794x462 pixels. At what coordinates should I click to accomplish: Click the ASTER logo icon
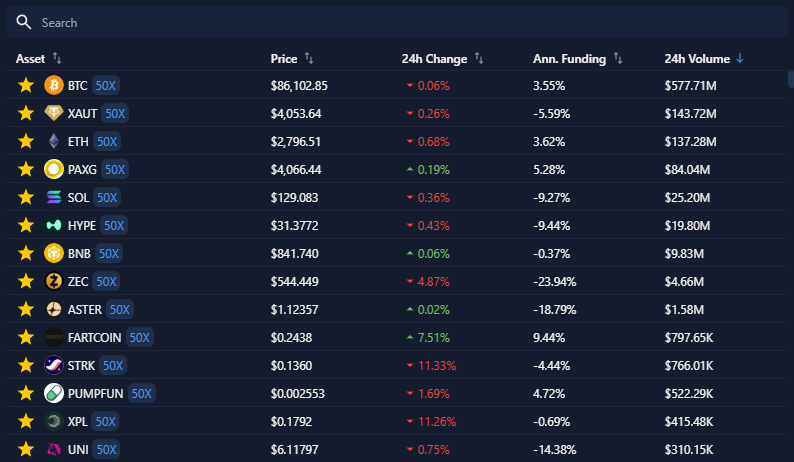click(54, 309)
